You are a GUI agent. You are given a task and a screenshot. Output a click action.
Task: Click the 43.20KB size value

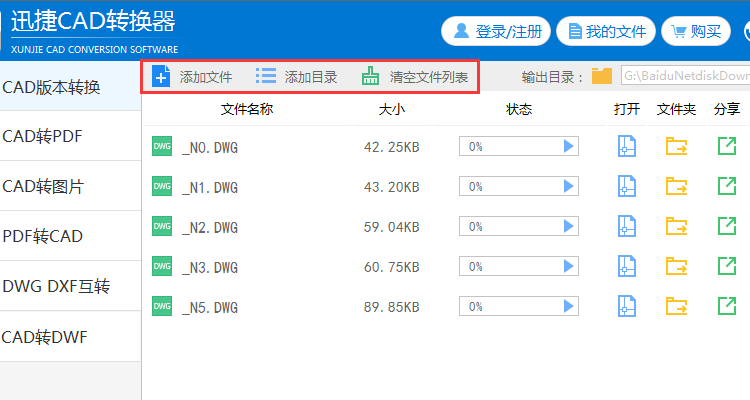(392, 187)
